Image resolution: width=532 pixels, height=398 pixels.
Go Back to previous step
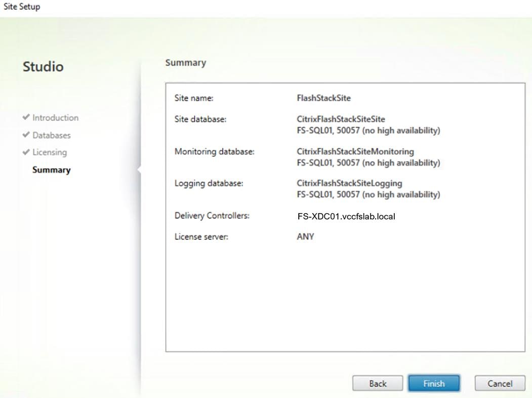[x=378, y=383]
